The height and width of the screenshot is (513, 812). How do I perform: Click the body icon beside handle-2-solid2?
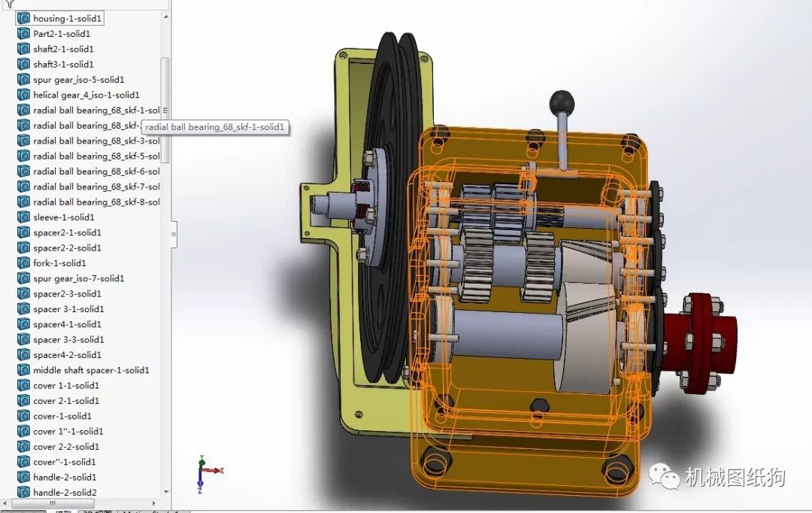point(23,492)
